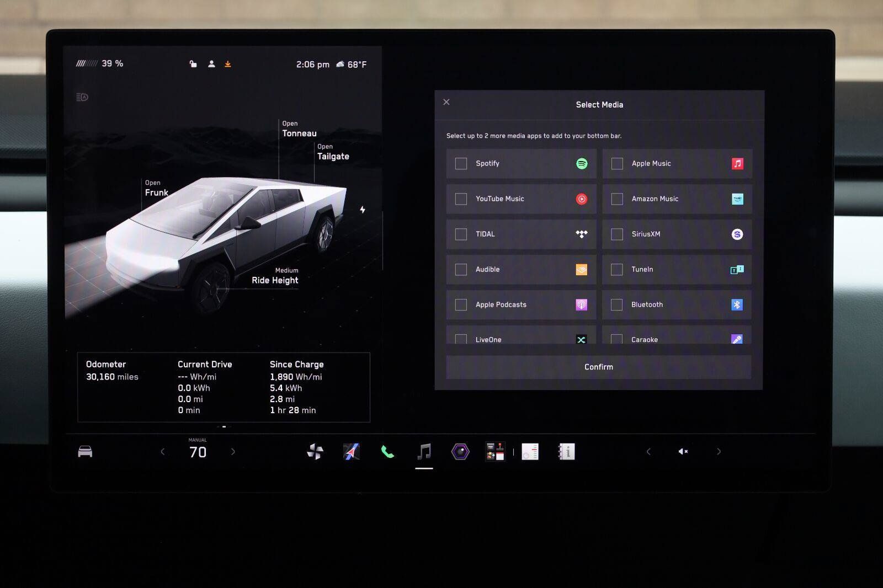Image resolution: width=883 pixels, height=588 pixels.
Task: Open the Tailgate
Action: [x=333, y=152]
